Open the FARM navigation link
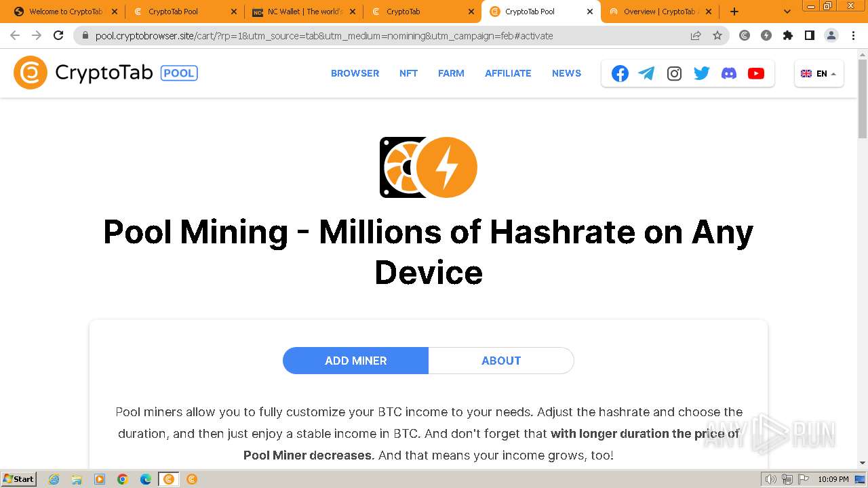The image size is (868, 488). 451,73
